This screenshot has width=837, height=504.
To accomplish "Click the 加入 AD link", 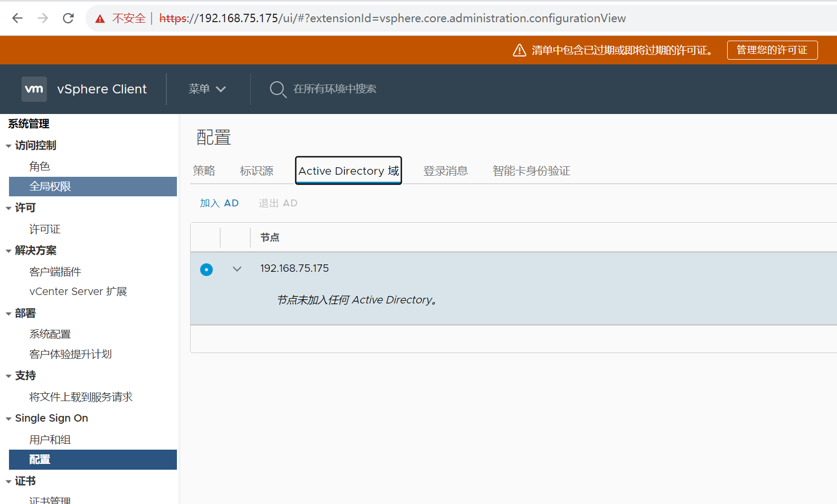I will pos(219,203).
